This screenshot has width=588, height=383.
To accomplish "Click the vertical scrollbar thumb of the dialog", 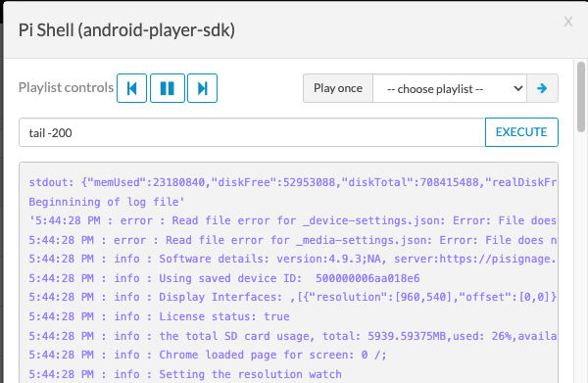I will pyautogui.click(x=581, y=97).
